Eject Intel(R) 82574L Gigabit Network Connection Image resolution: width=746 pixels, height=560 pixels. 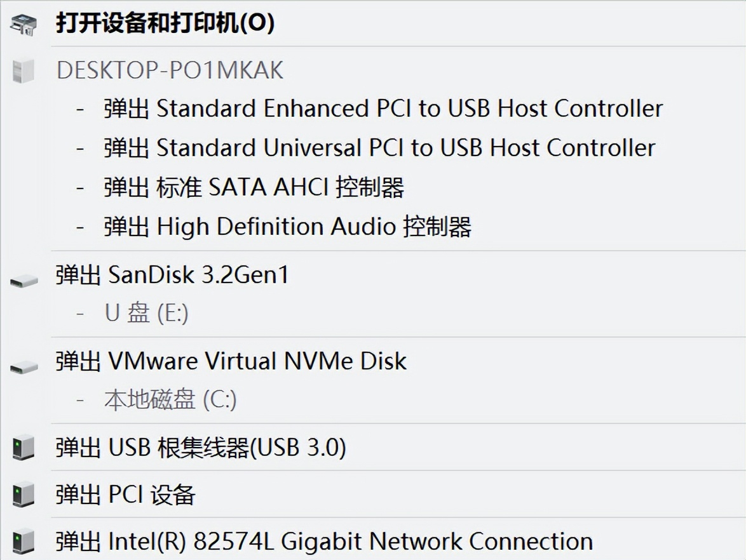[324, 542]
